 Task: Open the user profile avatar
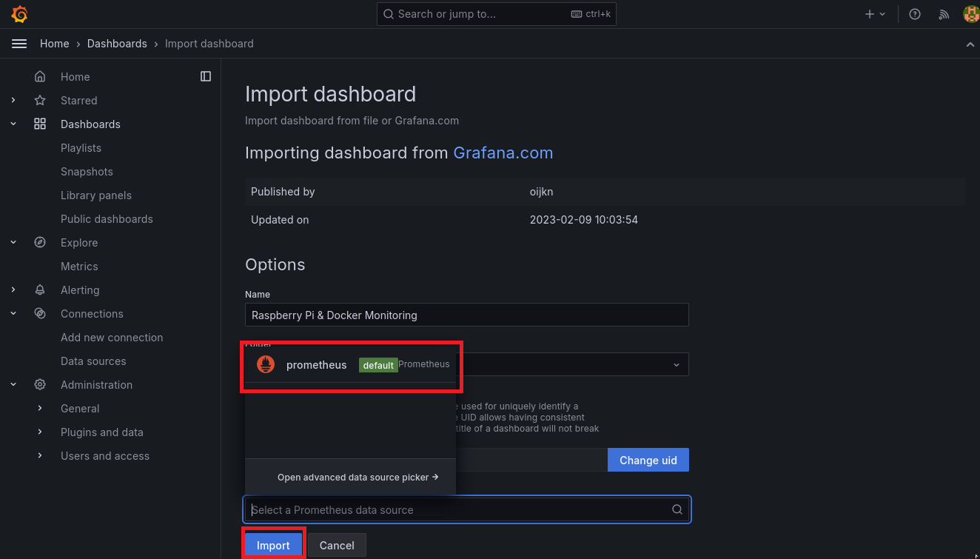[971, 14]
